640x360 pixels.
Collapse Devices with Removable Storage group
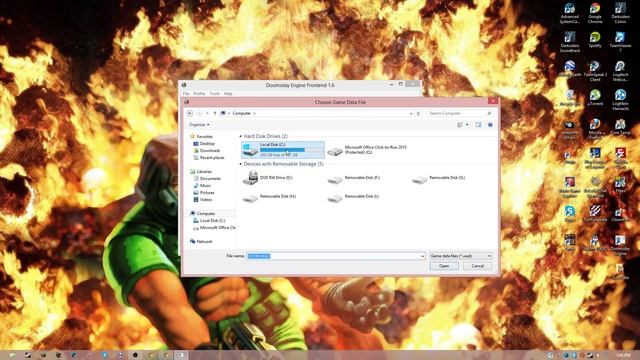click(x=240, y=164)
